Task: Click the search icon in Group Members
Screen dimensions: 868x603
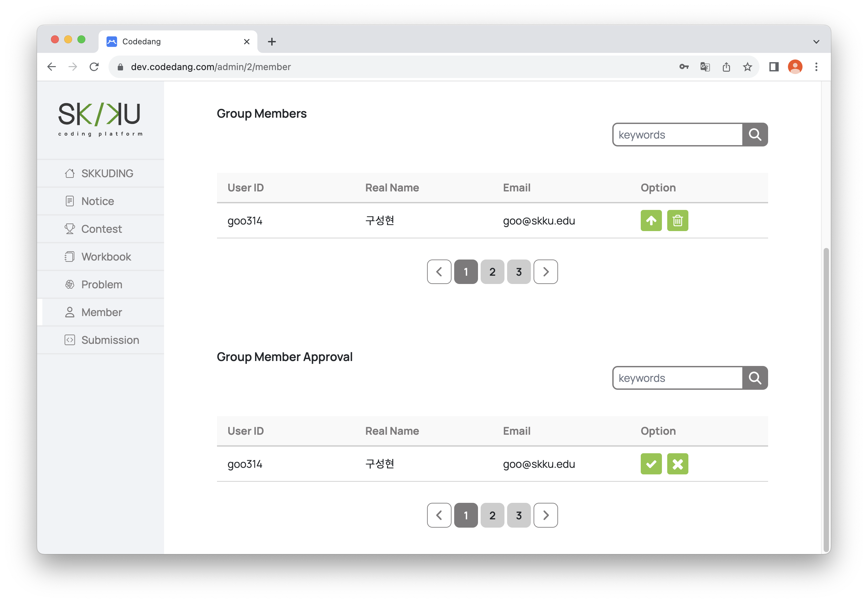Action: click(755, 135)
